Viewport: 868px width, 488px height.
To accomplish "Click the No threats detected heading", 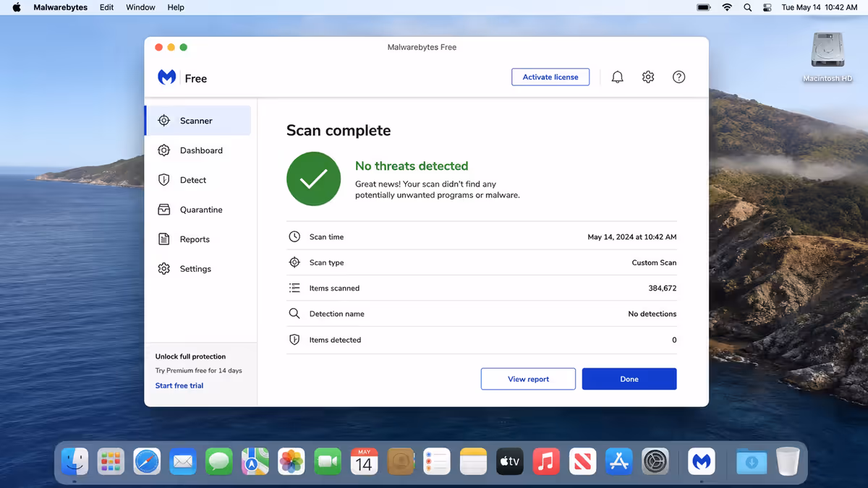I will (x=412, y=166).
